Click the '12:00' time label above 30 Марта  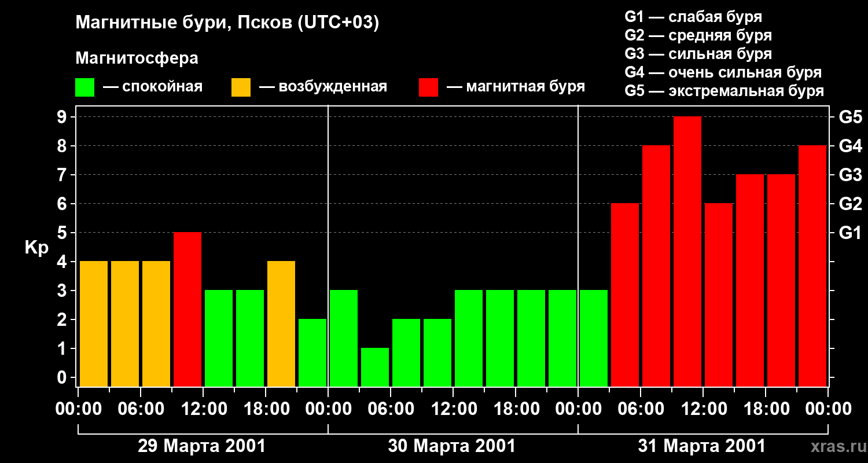tap(454, 409)
